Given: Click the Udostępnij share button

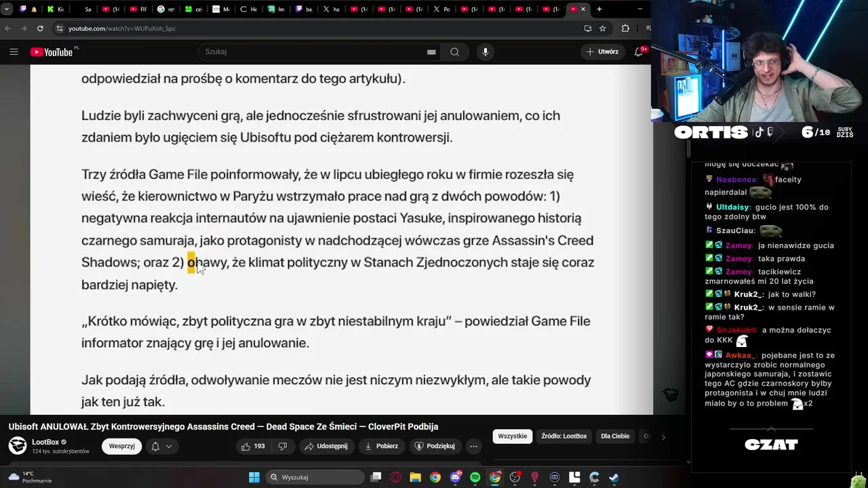Looking at the screenshot, I should coord(326,446).
